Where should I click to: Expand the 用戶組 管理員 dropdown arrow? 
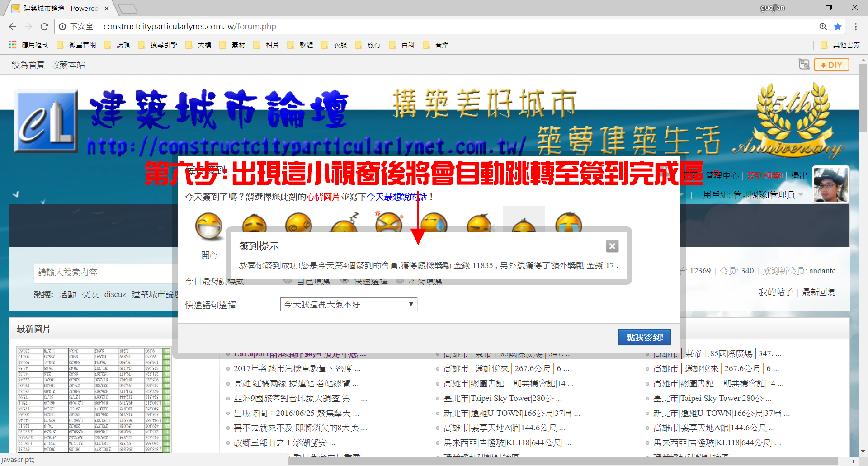[x=801, y=195]
